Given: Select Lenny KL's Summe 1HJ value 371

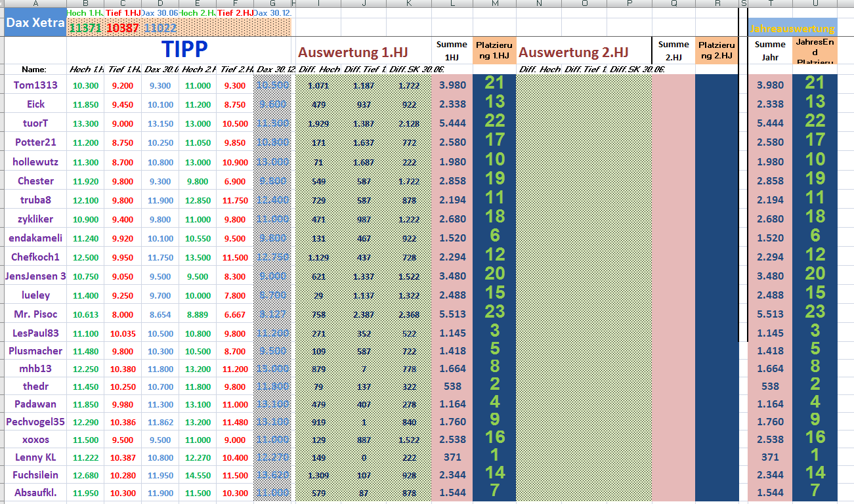Looking at the screenshot, I should click(x=452, y=457).
